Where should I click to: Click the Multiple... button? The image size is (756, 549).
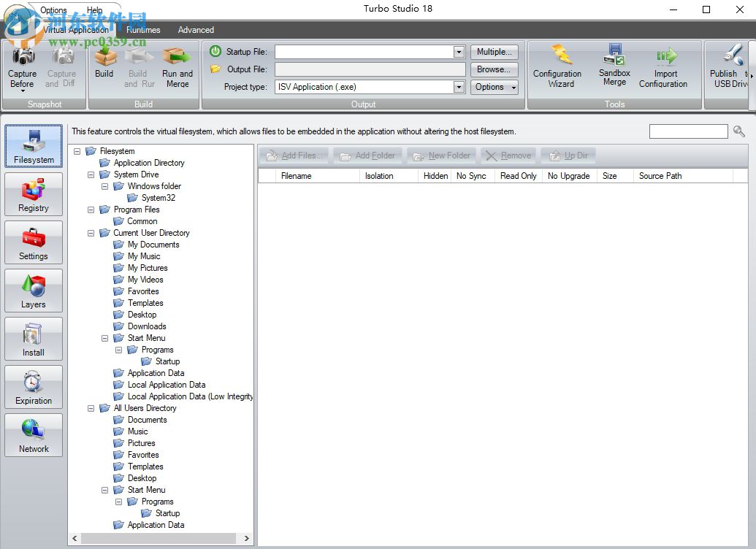tap(495, 52)
